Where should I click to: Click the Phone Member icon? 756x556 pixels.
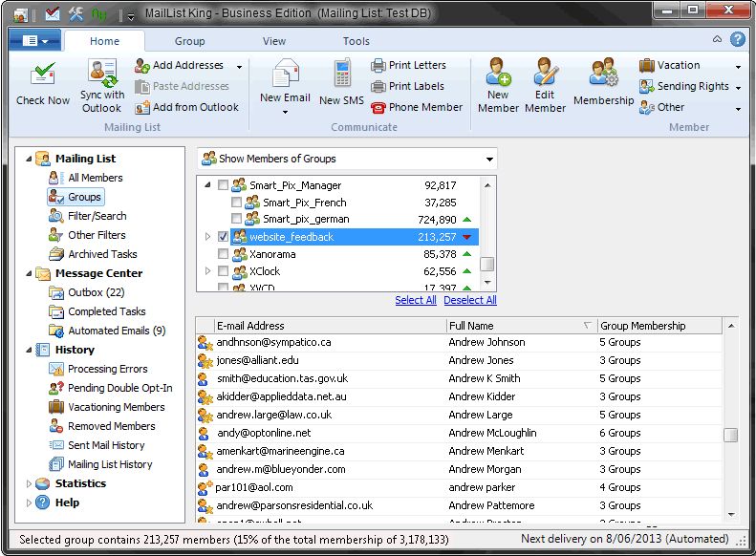pos(378,107)
